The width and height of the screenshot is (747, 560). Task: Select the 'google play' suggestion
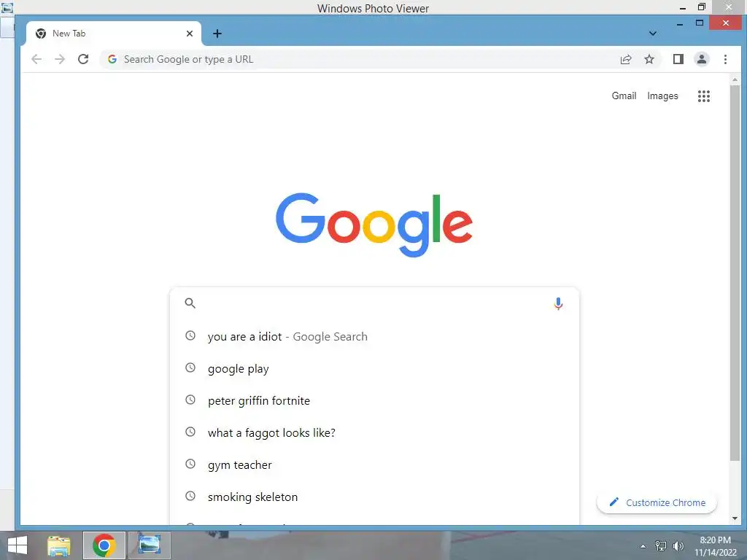(x=374, y=368)
